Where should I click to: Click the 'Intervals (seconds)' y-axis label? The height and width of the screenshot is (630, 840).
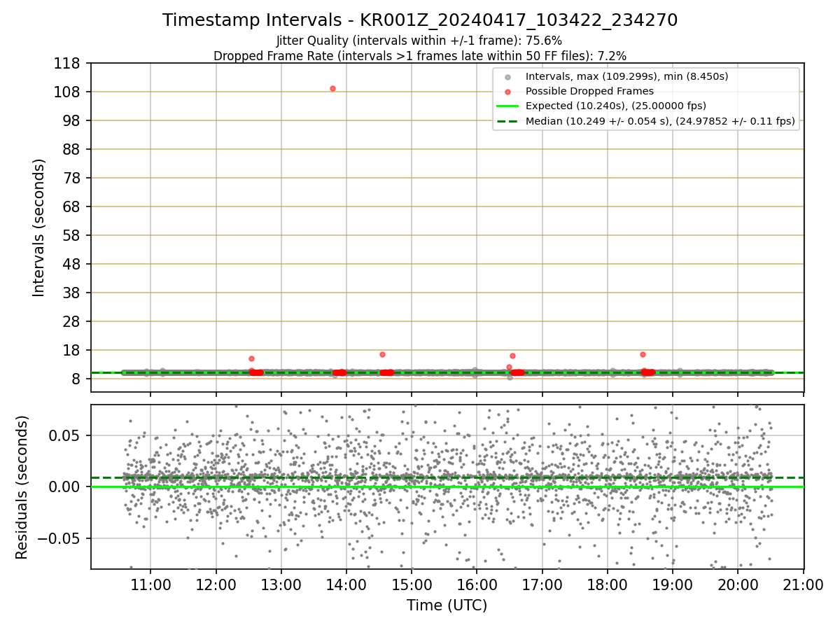[39, 227]
